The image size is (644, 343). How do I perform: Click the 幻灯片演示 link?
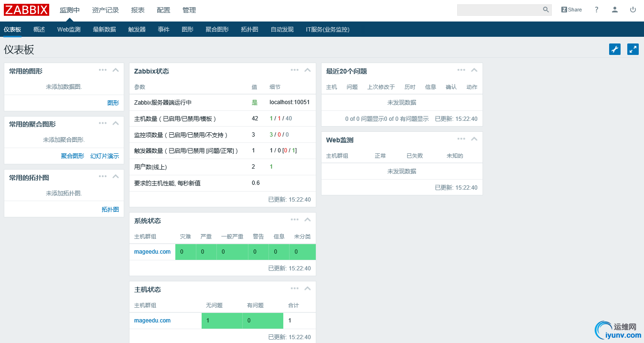click(105, 156)
